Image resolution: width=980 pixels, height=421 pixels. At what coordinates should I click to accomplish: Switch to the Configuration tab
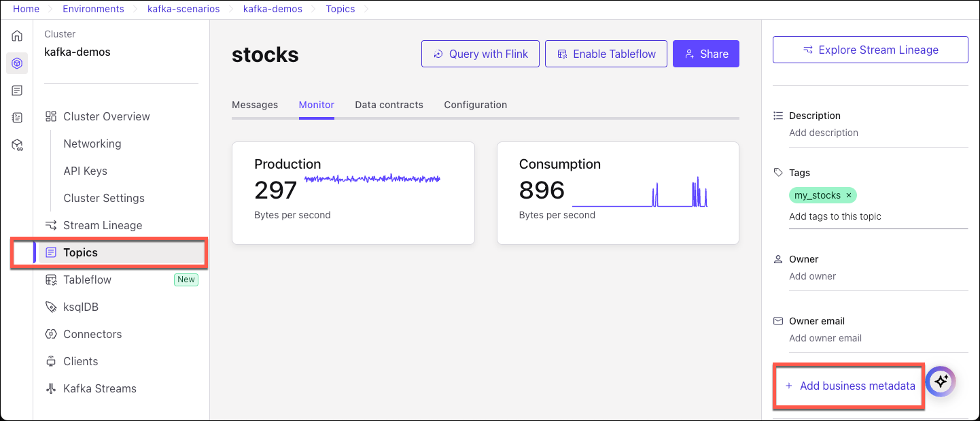click(475, 105)
